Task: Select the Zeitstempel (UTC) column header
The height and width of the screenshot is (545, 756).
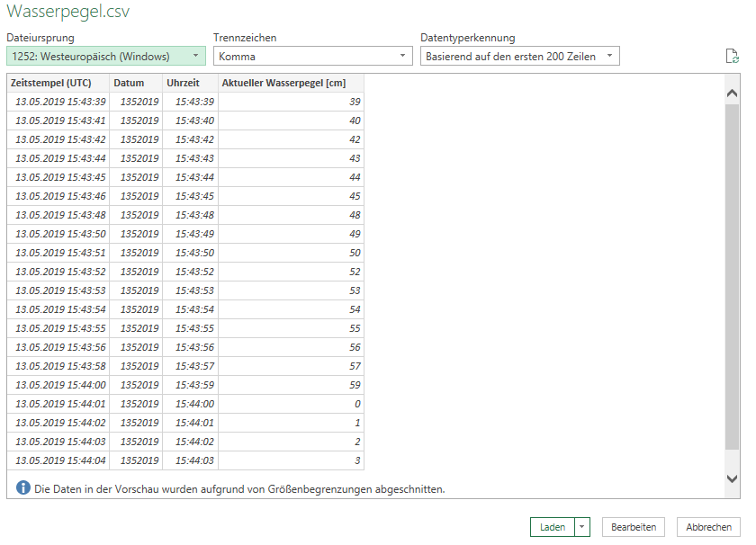Action: tap(58, 83)
